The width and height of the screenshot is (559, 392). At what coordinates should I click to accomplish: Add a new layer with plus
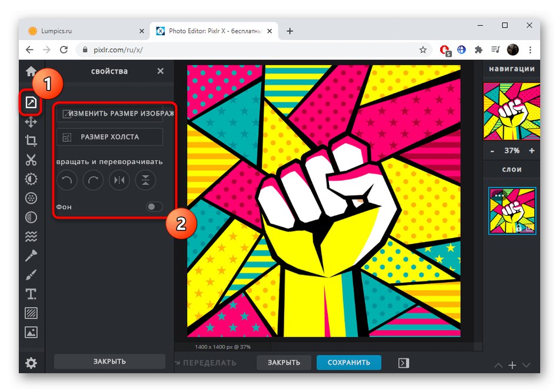(x=513, y=365)
